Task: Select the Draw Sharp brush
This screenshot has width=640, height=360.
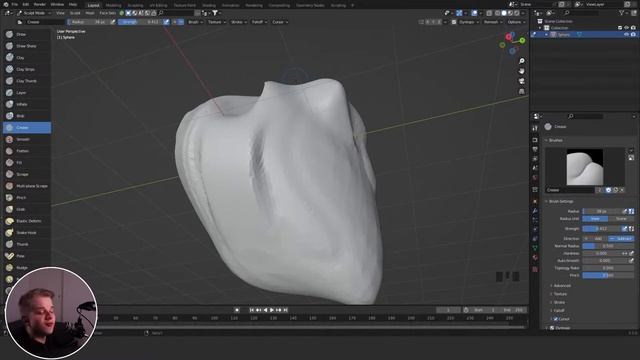Action: click(x=27, y=46)
